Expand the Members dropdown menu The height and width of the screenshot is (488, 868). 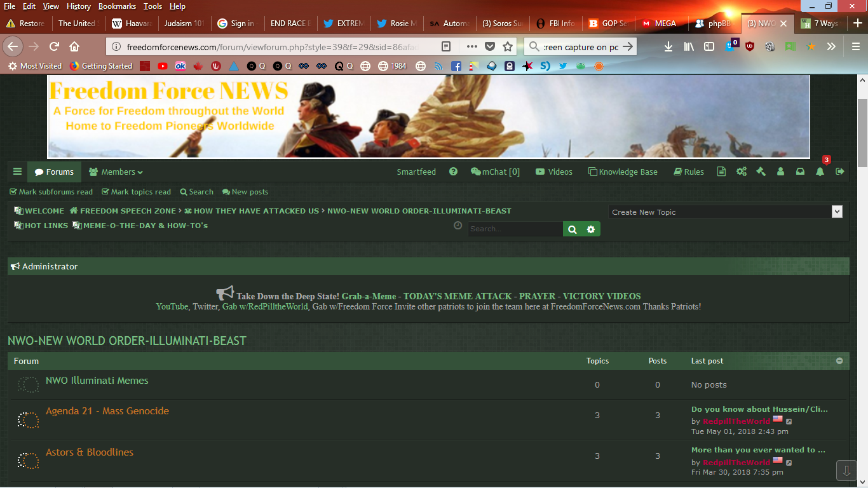click(x=116, y=172)
